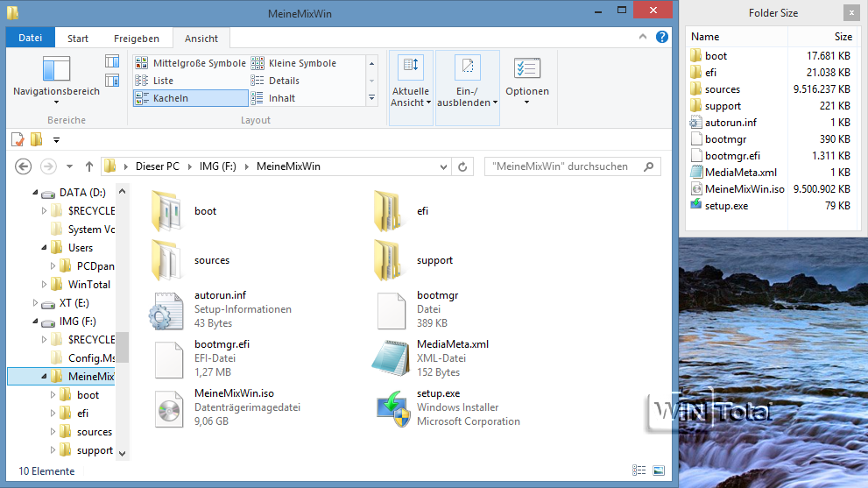Go forward with the Forward arrow
868x488 pixels.
click(x=49, y=166)
